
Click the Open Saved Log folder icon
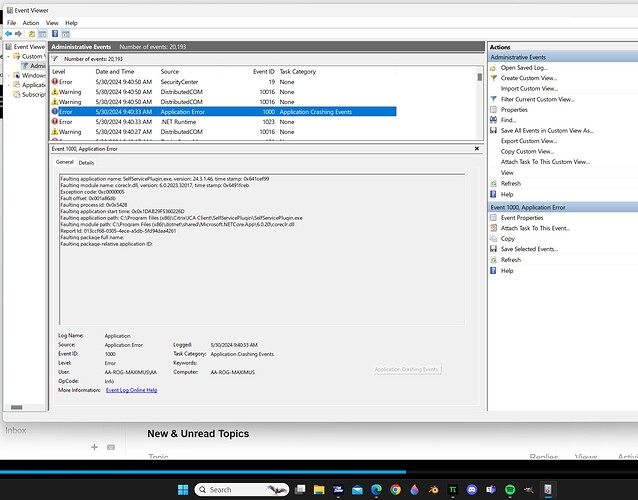(x=493, y=68)
